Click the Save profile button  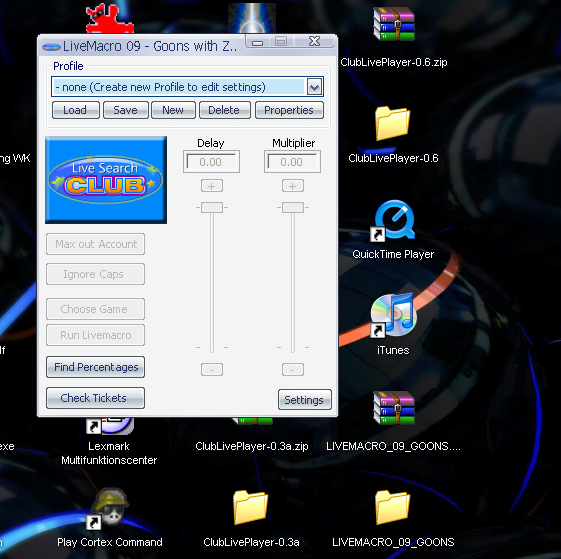(x=126, y=110)
